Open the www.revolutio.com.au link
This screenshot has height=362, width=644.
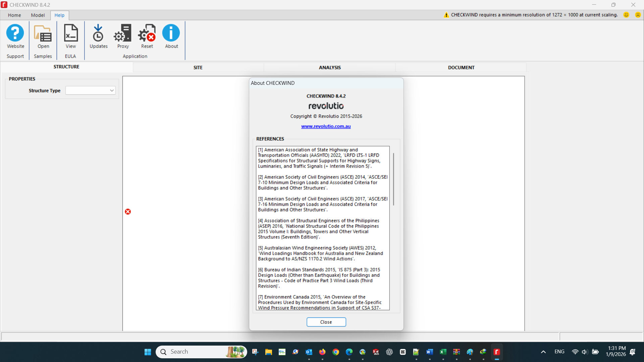[326, 126]
